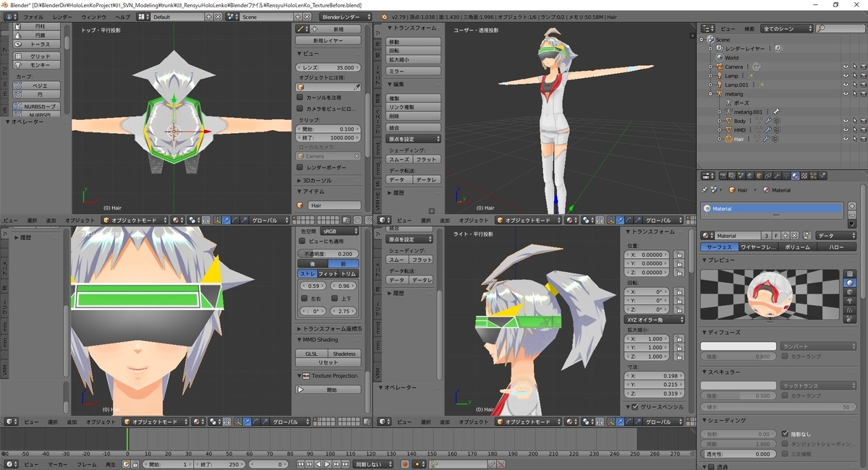Open the ファイル menu

tap(33, 17)
